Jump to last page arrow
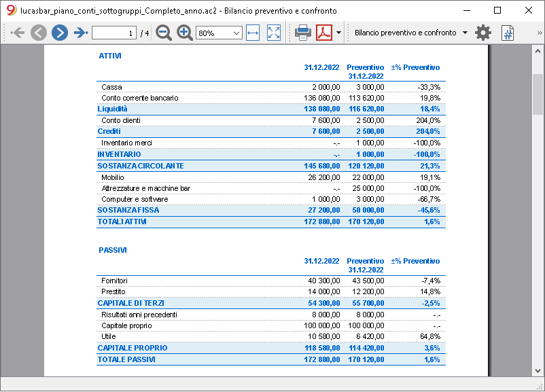 click(x=81, y=33)
